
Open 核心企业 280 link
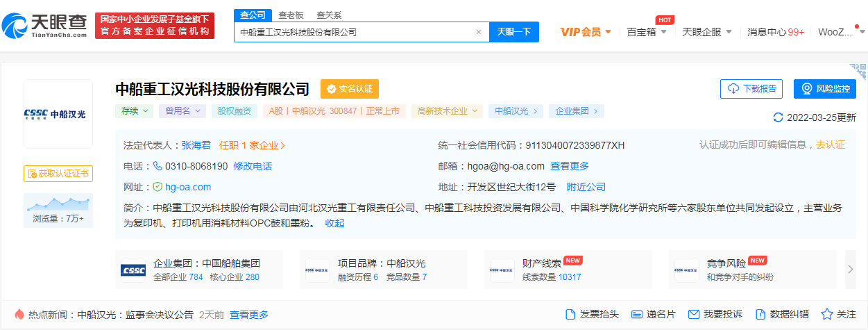(234, 277)
